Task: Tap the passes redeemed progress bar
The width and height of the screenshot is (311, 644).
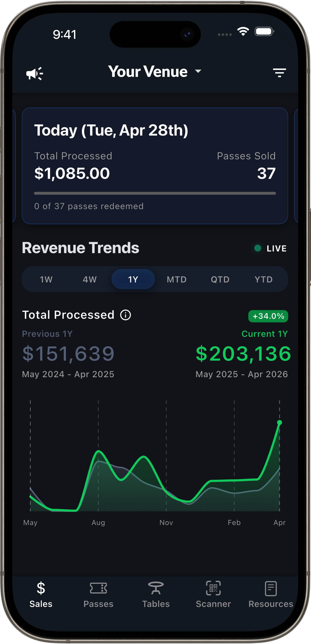Action: (155, 193)
